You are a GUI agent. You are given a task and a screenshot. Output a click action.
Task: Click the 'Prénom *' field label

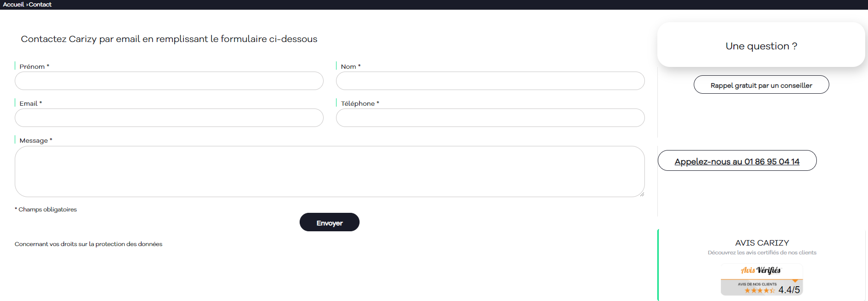click(35, 66)
